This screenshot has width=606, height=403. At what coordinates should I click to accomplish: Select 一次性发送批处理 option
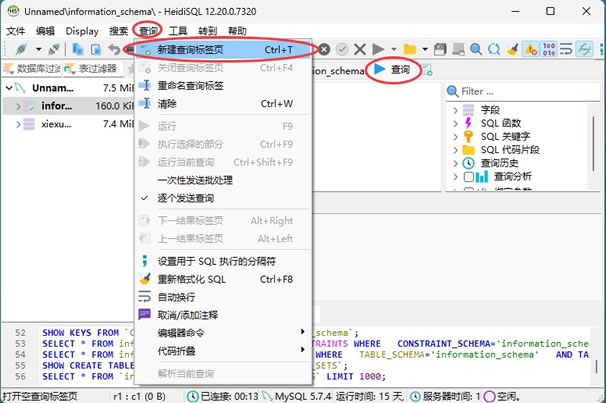tap(223, 180)
